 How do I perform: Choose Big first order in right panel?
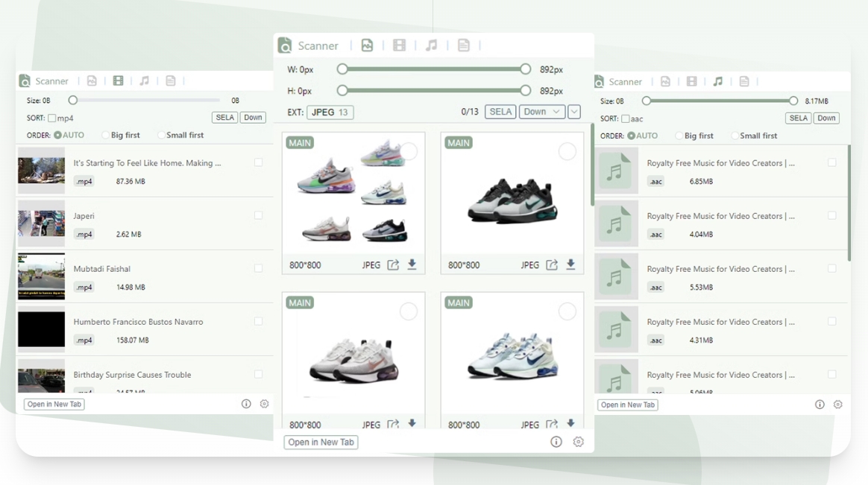pos(679,136)
